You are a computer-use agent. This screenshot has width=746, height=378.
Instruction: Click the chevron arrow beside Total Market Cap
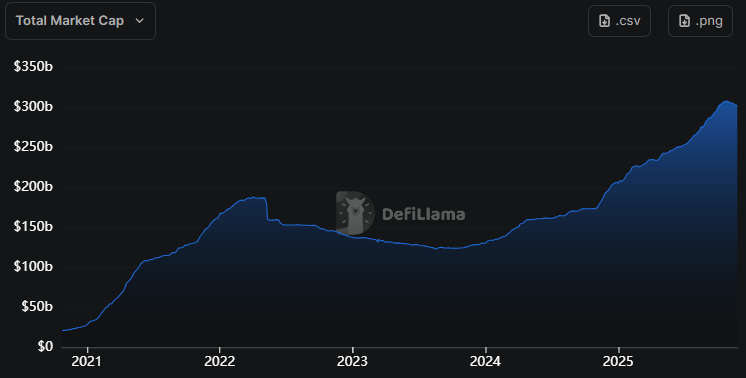coord(139,21)
